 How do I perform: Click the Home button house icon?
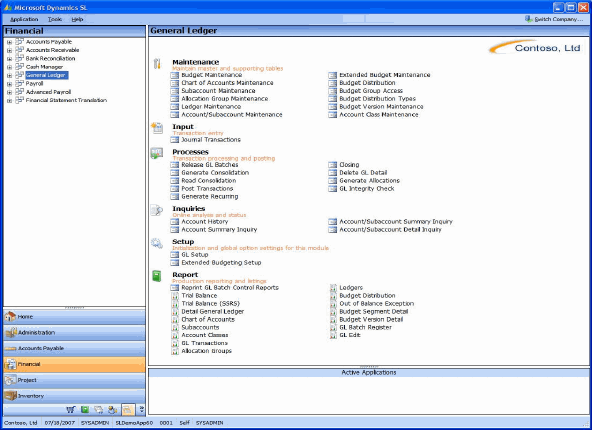[10, 316]
